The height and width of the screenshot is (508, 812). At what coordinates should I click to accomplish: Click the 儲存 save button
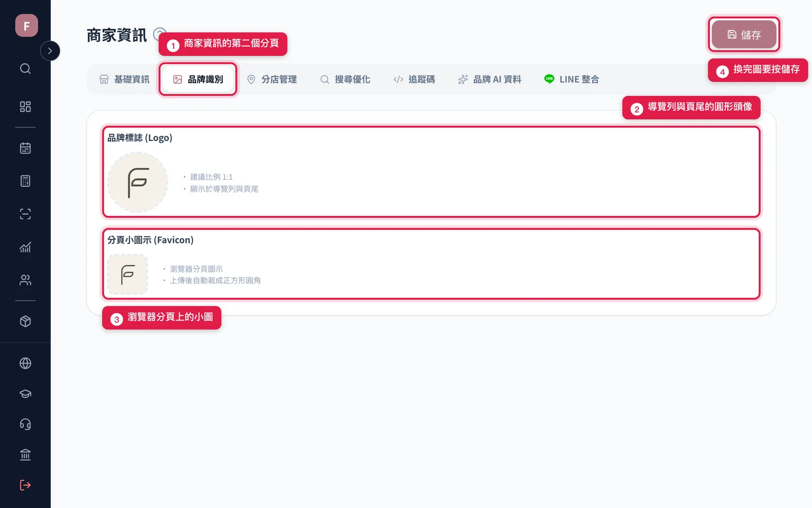tap(744, 35)
